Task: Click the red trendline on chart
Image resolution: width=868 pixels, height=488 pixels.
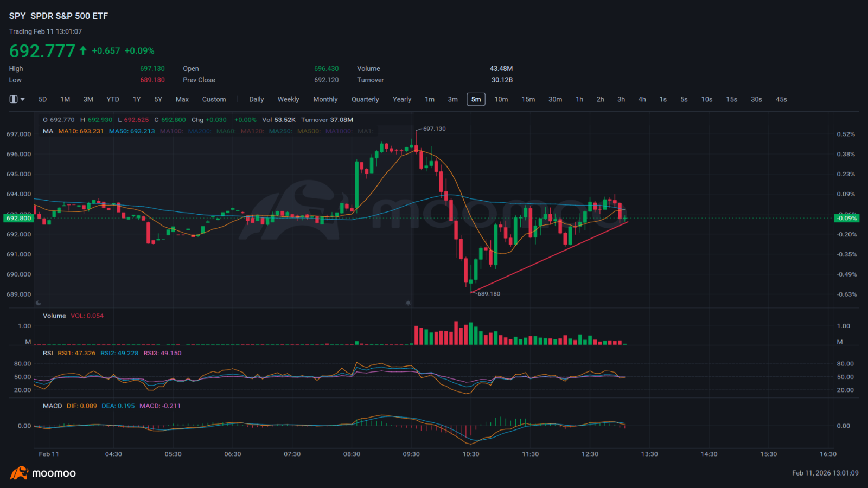Action: pyautogui.click(x=548, y=258)
